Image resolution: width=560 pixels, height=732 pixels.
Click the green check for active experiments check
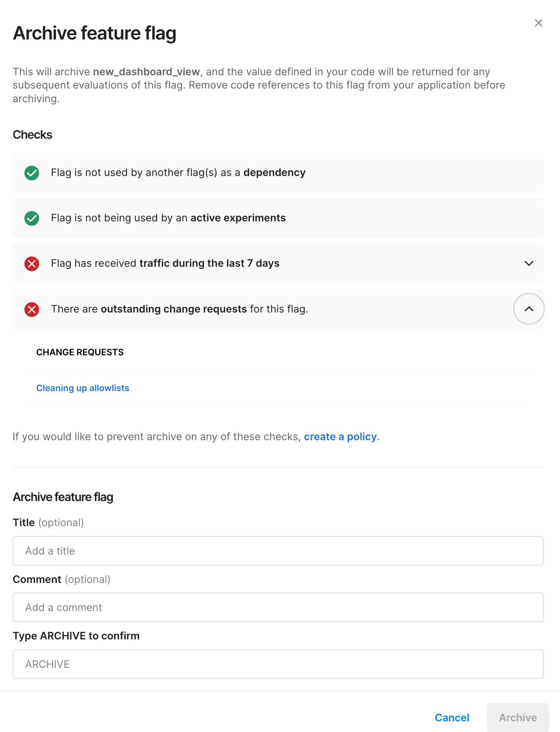pyautogui.click(x=31, y=218)
